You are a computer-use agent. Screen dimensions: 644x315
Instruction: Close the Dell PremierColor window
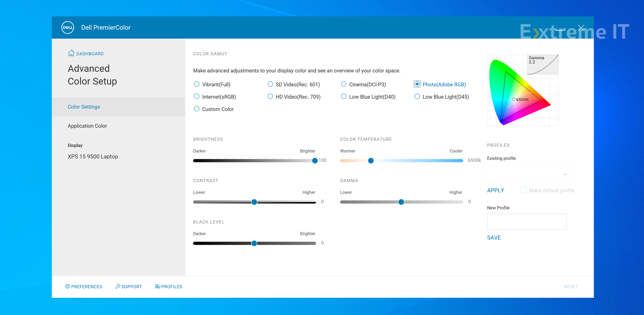pyautogui.click(x=581, y=28)
